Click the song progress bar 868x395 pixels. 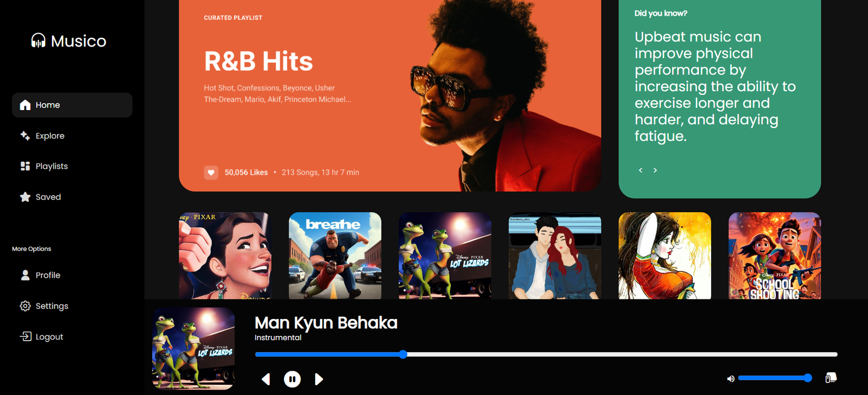[546, 354]
